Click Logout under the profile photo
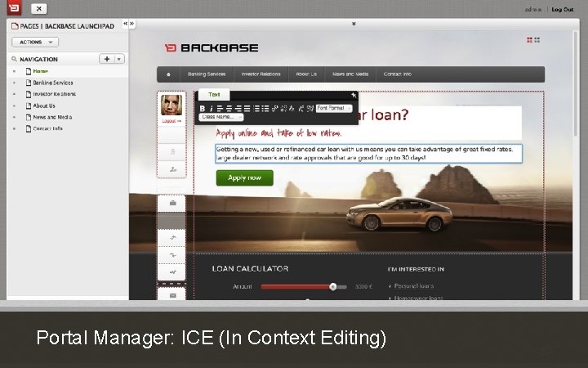The width and height of the screenshot is (588, 368). pos(171,121)
